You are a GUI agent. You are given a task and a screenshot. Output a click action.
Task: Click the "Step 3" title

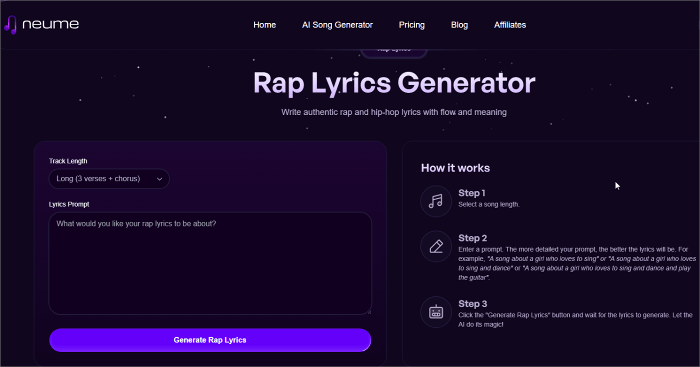pyautogui.click(x=473, y=304)
